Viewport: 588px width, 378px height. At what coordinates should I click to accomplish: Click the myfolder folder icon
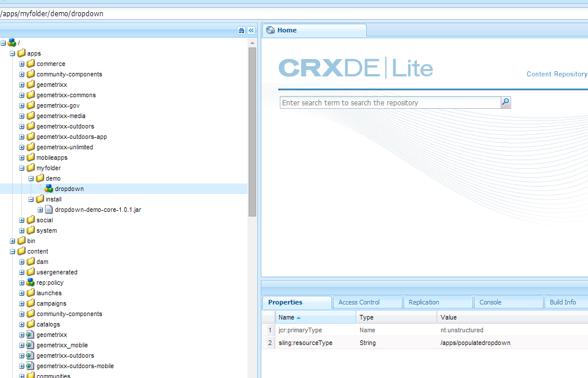(31, 168)
